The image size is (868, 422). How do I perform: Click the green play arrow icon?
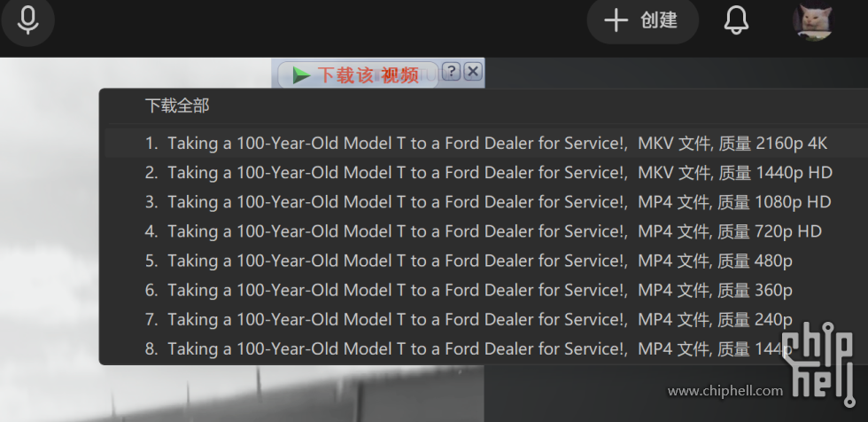point(301,74)
